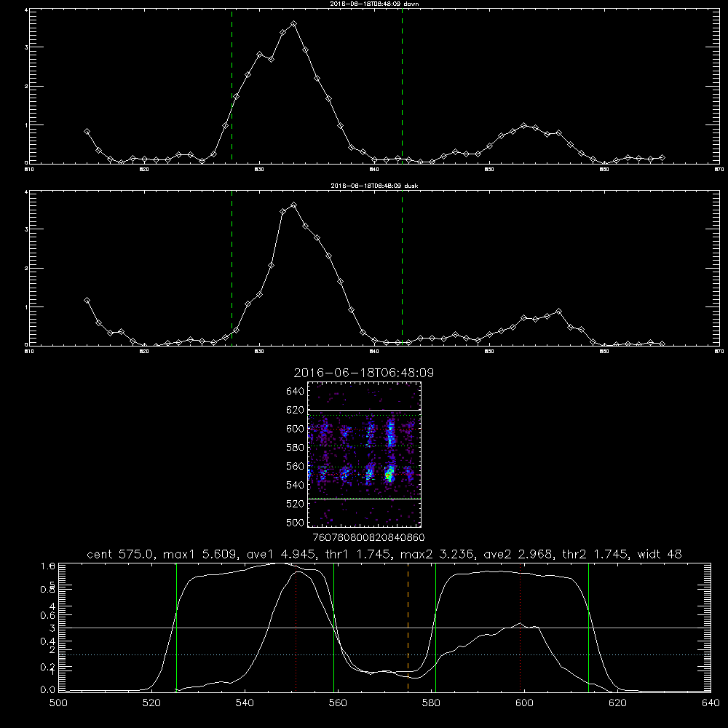Click the right green dashed line in dusk plot
The image size is (728, 728).
coord(402,268)
